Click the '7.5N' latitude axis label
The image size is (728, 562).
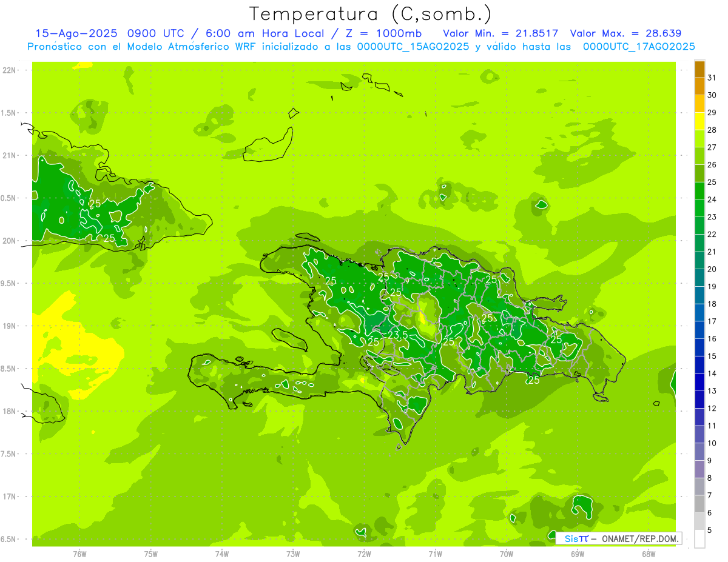[9, 453]
